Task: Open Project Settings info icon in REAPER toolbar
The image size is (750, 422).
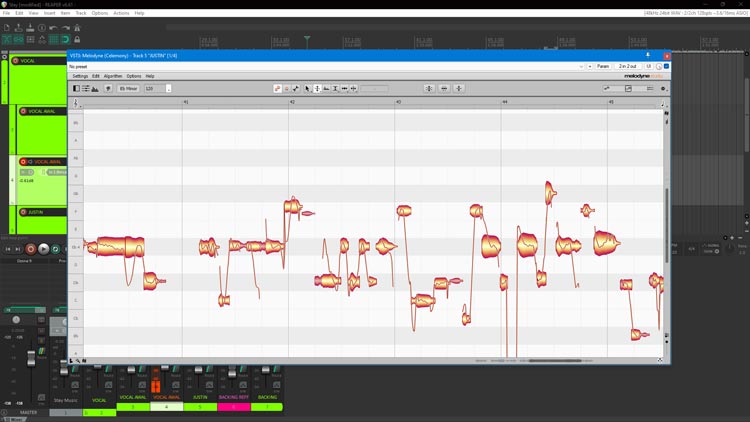Action: pyautogui.click(x=42, y=28)
